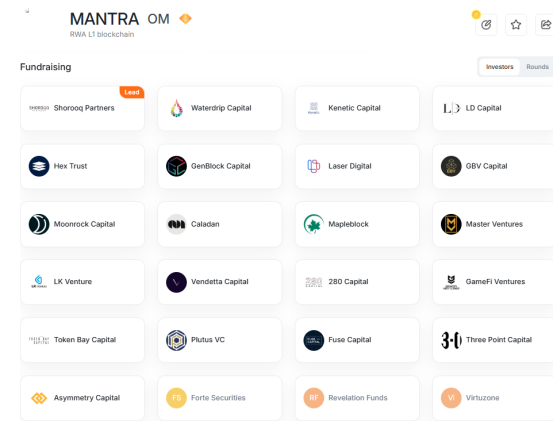Screen dimensions: 554x421
Task: Select the Revelation Funds name text
Action: pyautogui.click(x=358, y=398)
